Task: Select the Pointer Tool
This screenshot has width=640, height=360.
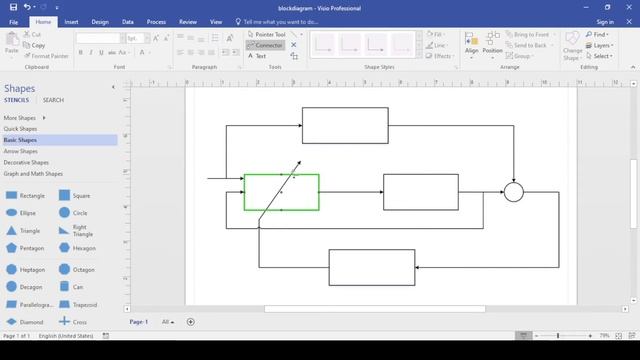Action: click(x=267, y=34)
